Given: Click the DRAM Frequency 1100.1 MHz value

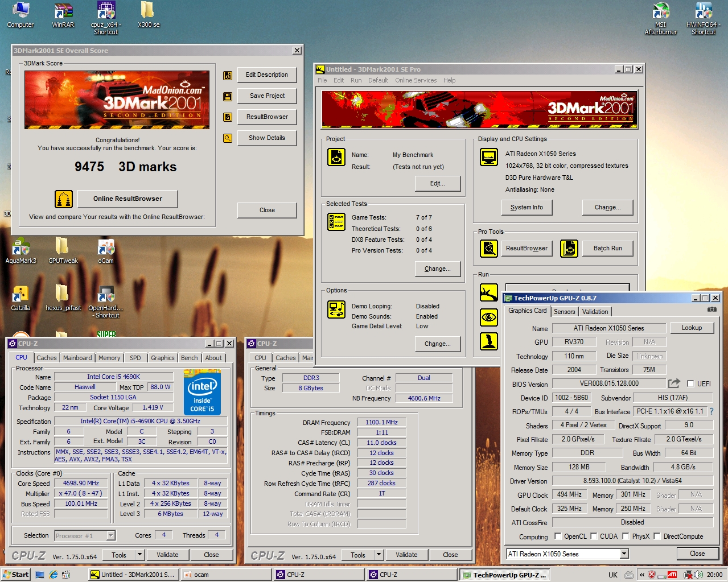Looking at the screenshot, I should [381, 422].
